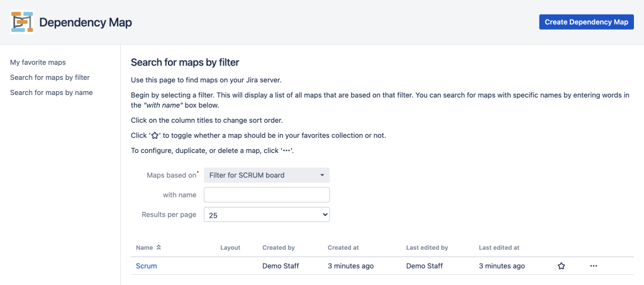Click the Scrum row's Demo Staff creator cell

[280, 266]
